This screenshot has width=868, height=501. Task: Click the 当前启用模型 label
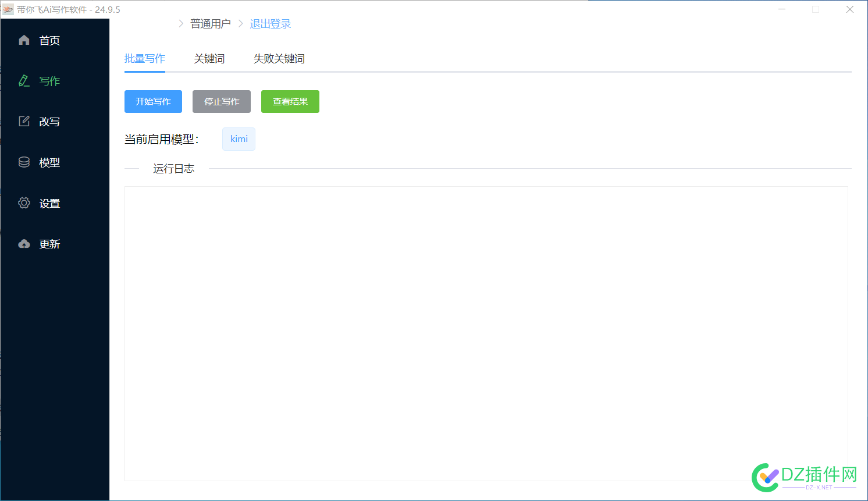162,139
